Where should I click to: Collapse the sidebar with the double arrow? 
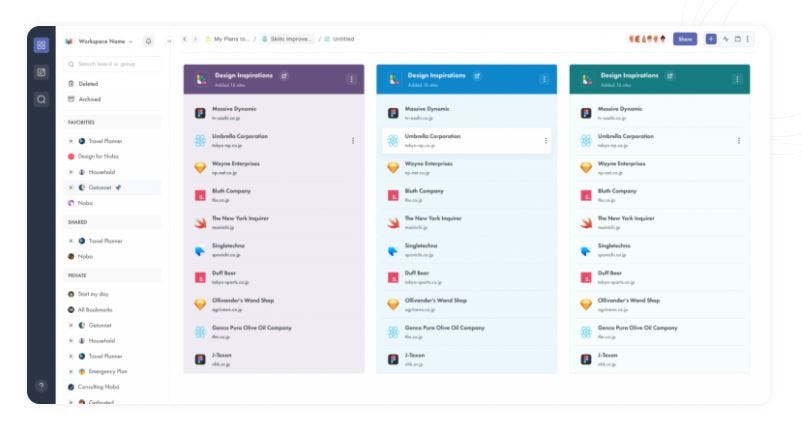coord(169,41)
